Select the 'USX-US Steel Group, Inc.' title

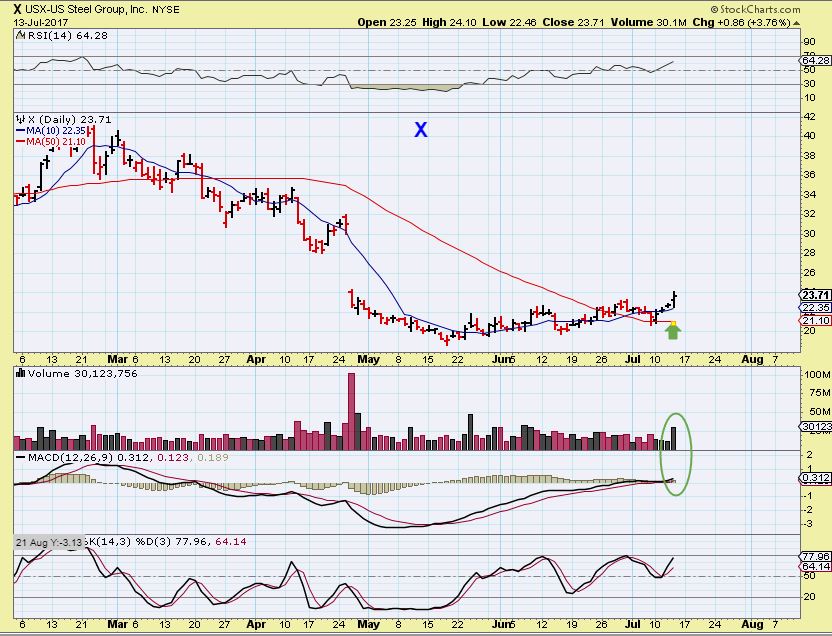(86, 9)
